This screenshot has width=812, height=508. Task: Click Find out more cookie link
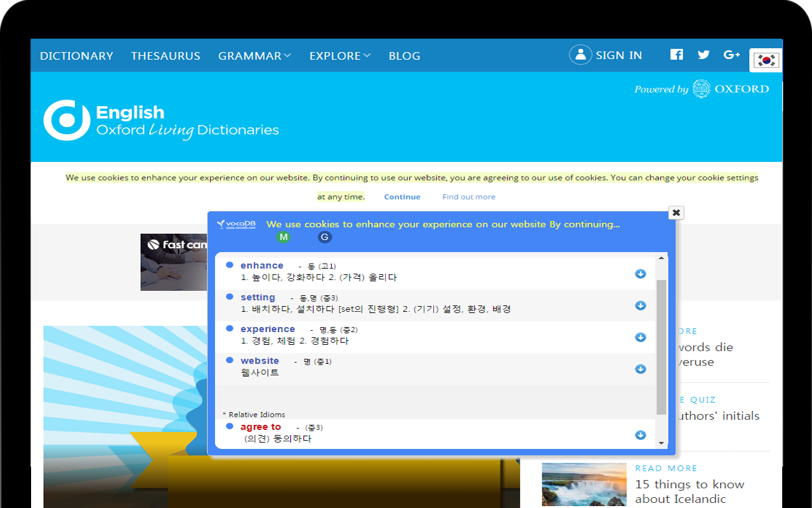(x=469, y=197)
